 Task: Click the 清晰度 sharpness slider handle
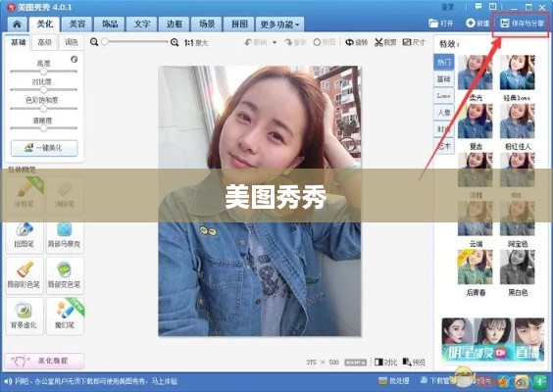[x=43, y=128]
